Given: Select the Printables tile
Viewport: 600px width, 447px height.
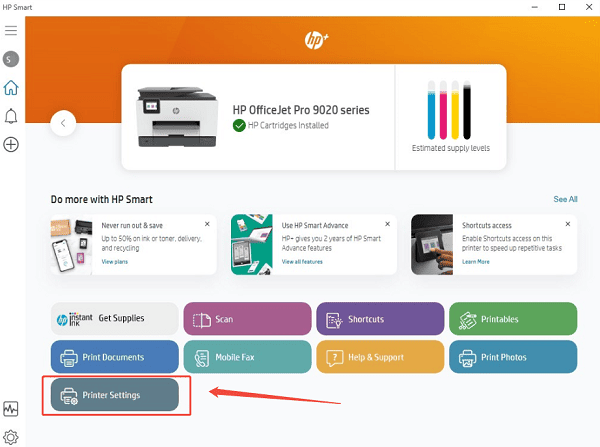Looking at the screenshot, I should tap(513, 319).
